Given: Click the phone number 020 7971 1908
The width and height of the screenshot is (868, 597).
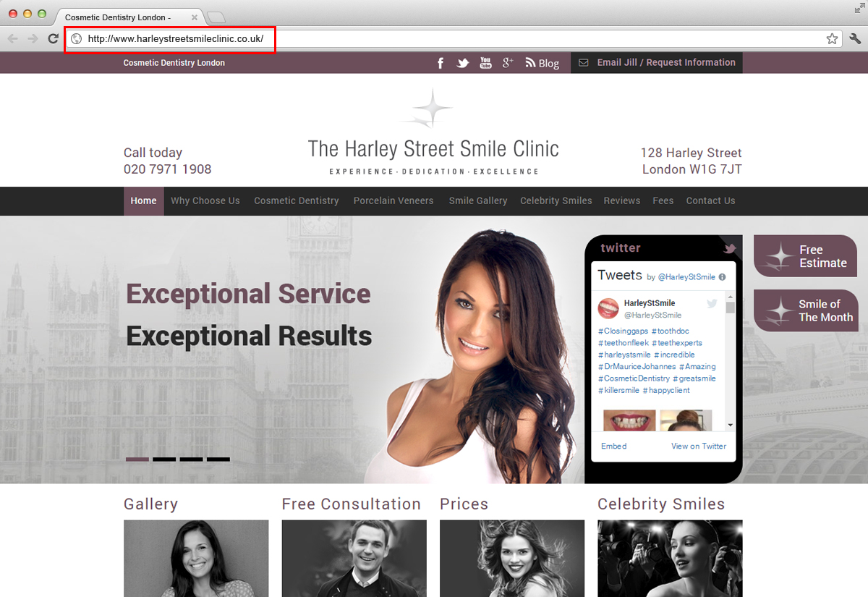Looking at the screenshot, I should [x=168, y=169].
